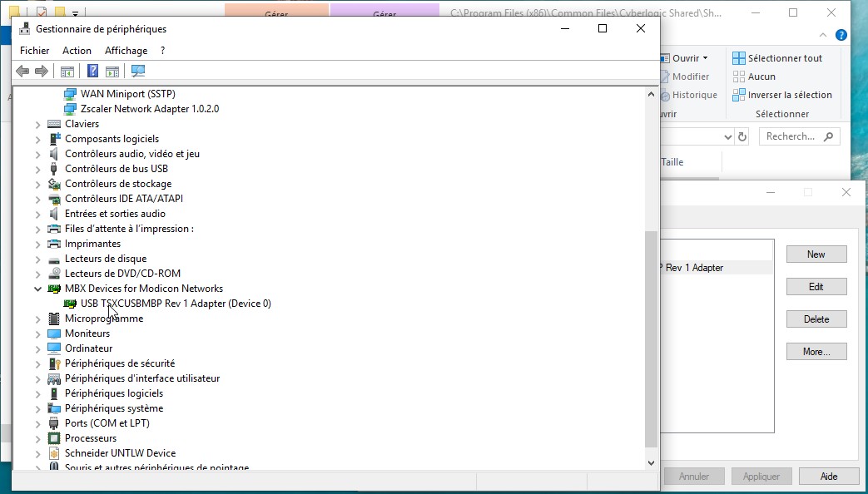Click the More... button in the dialog
Screen dimensions: 868x494
click(x=816, y=351)
